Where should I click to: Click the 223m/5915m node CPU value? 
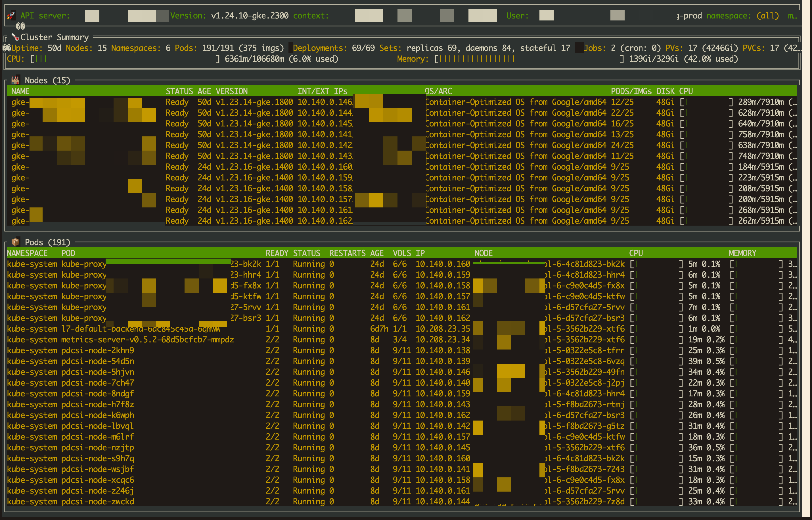tap(761, 178)
